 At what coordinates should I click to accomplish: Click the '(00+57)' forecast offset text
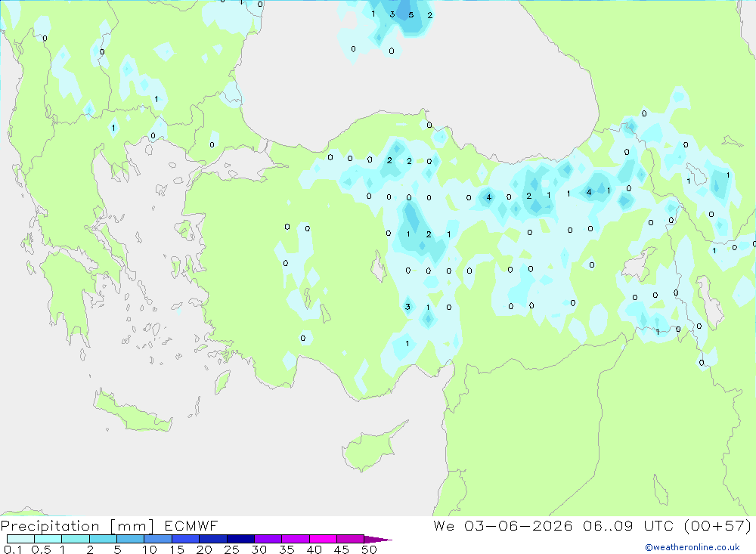(x=717, y=525)
